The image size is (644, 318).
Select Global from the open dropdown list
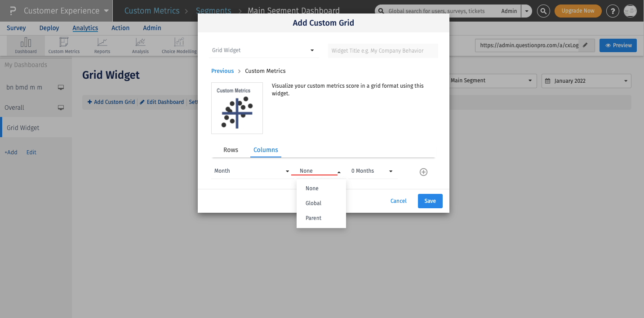(313, 203)
